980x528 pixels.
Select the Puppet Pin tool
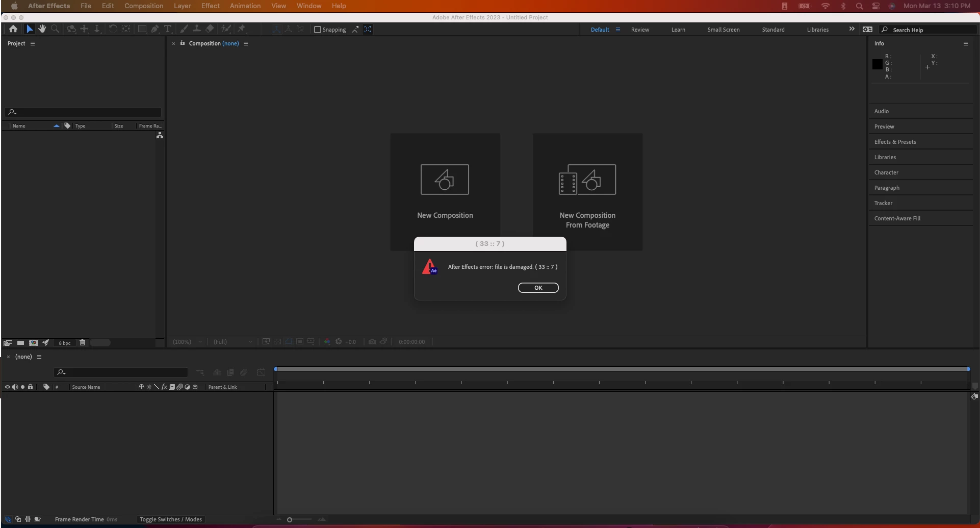coord(242,29)
